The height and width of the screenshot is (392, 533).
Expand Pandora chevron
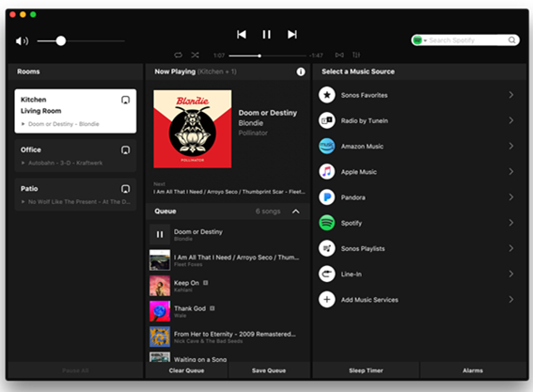511,197
